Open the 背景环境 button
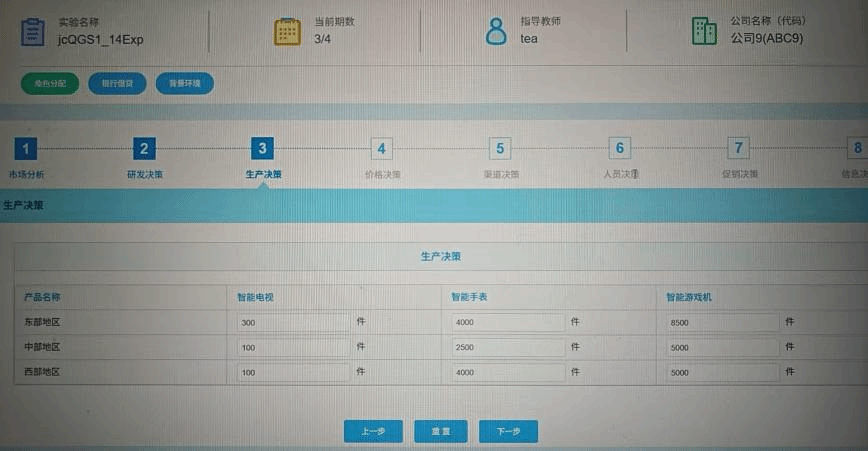Image resolution: width=868 pixels, height=451 pixels. [184, 84]
